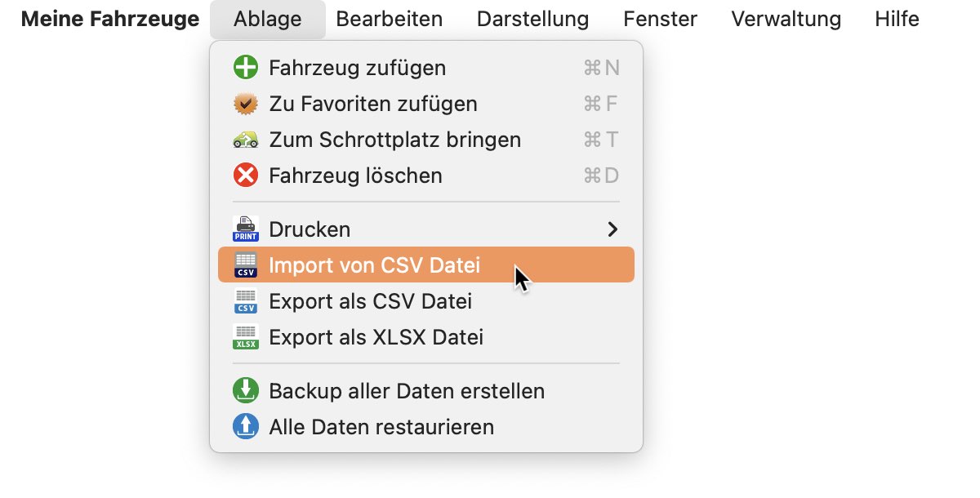Click the Drucken printer icon

[246, 229]
